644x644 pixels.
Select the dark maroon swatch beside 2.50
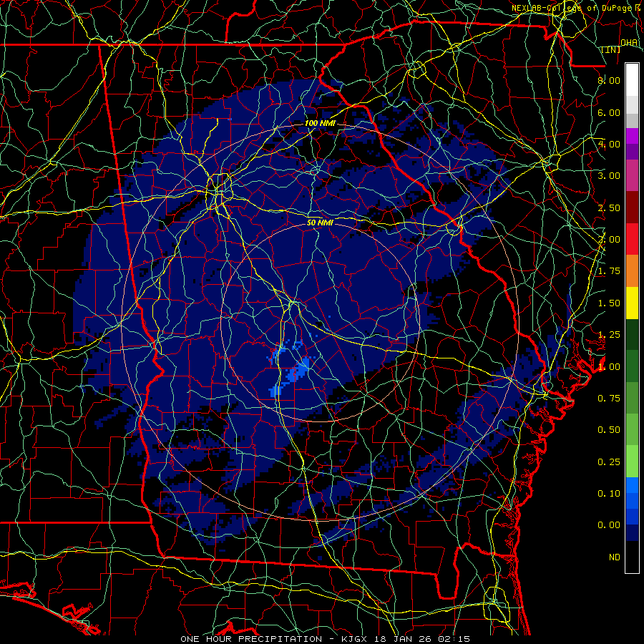(632, 208)
